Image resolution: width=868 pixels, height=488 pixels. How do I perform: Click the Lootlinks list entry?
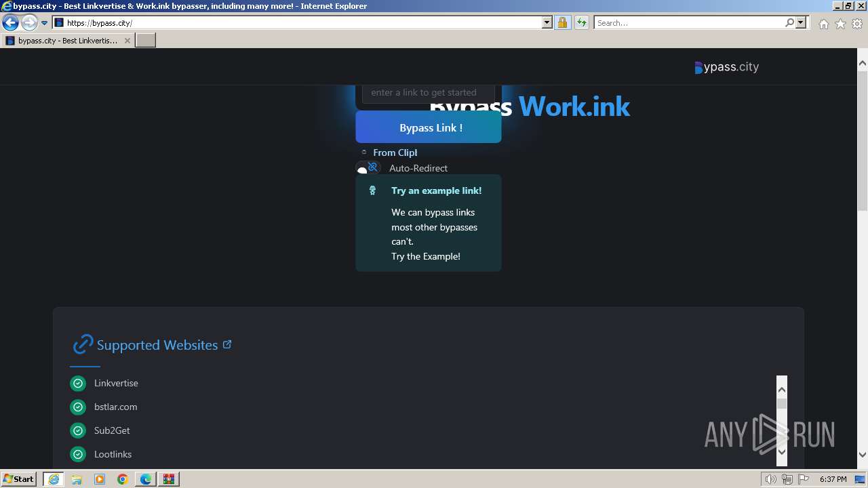click(113, 454)
